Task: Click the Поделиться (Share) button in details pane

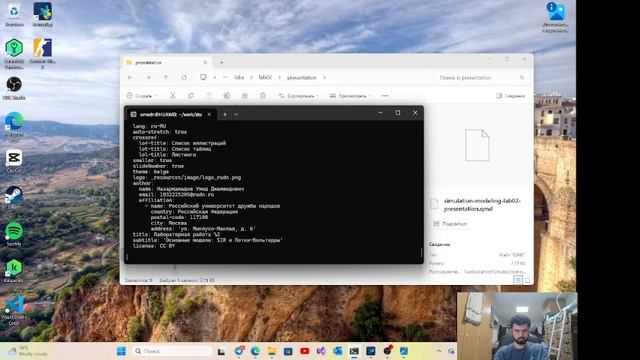Action: pyautogui.click(x=450, y=224)
